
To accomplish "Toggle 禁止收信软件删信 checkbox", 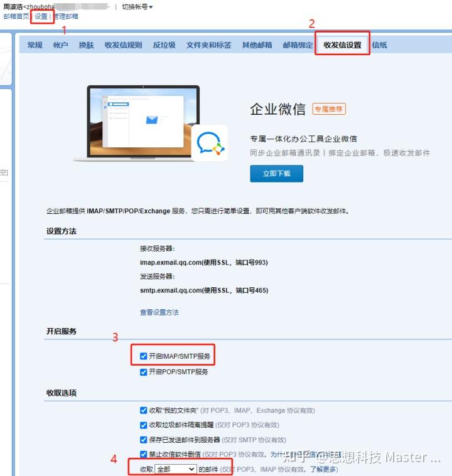I will click(144, 454).
